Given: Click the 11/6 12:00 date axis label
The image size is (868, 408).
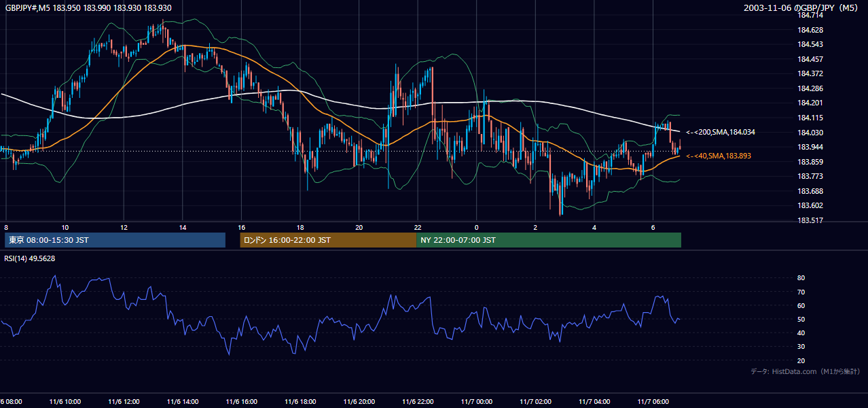Looking at the screenshot, I should click(124, 402).
